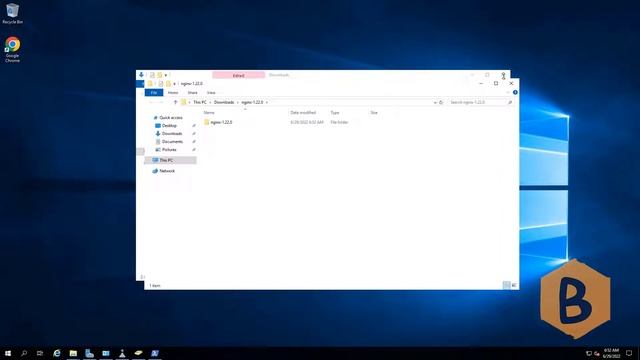
Task: Launch Internet Explorer from the taskbar
Action: click(57, 353)
